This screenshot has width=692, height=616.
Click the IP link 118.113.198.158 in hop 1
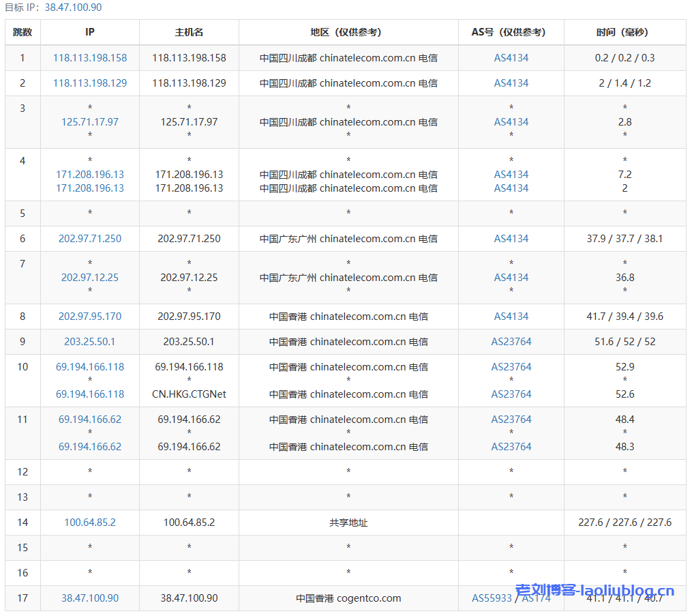point(89,58)
